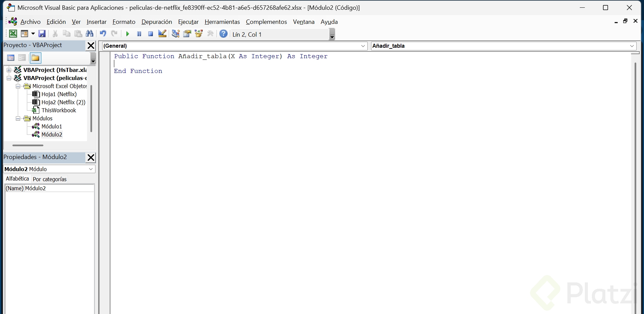Select Hoja1 (Netflix) sheet object
This screenshot has width=644, height=314.
tap(59, 94)
